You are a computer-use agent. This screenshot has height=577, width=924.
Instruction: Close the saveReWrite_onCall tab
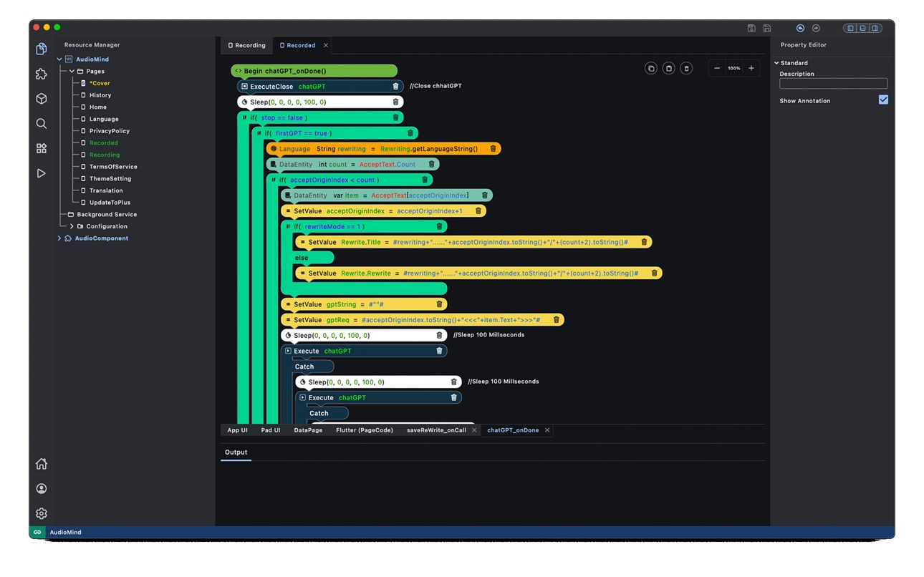click(474, 430)
